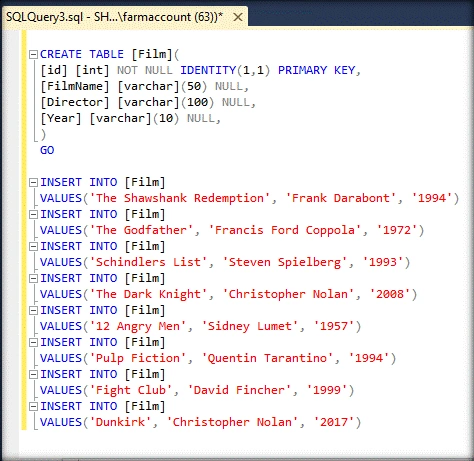Click the IDENTITY keyword
The width and height of the screenshot is (474, 461).
tap(208, 70)
